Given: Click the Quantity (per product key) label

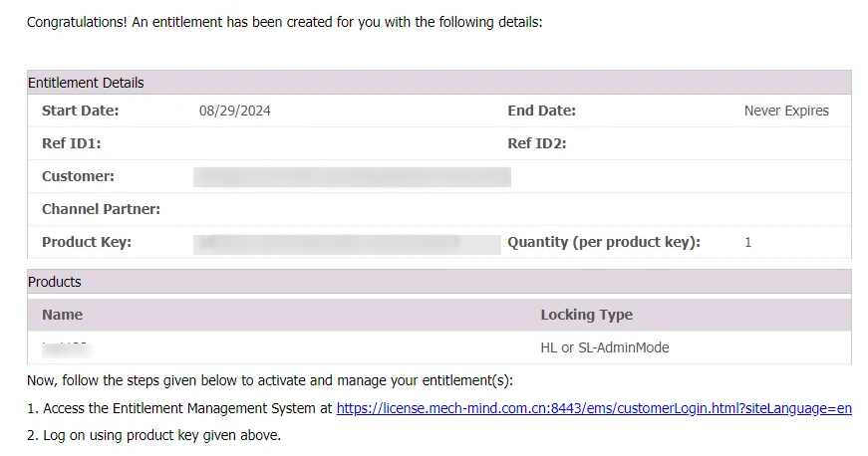Looking at the screenshot, I should 604,242.
